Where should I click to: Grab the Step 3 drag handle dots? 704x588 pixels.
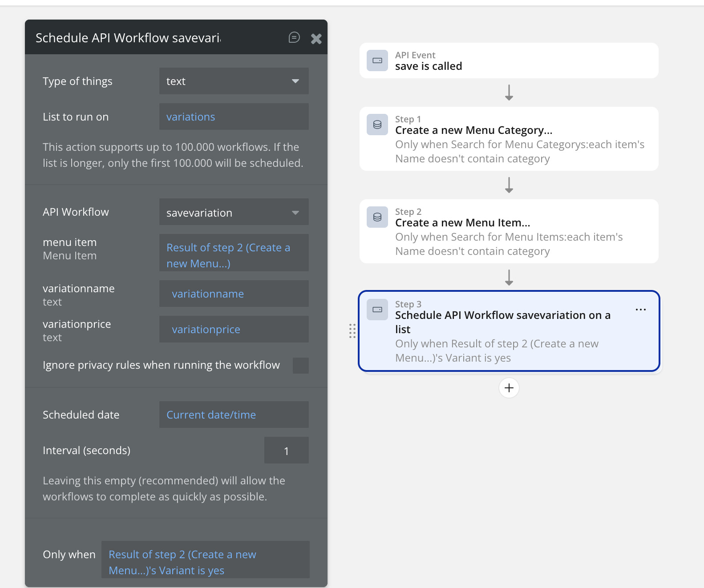point(352,331)
